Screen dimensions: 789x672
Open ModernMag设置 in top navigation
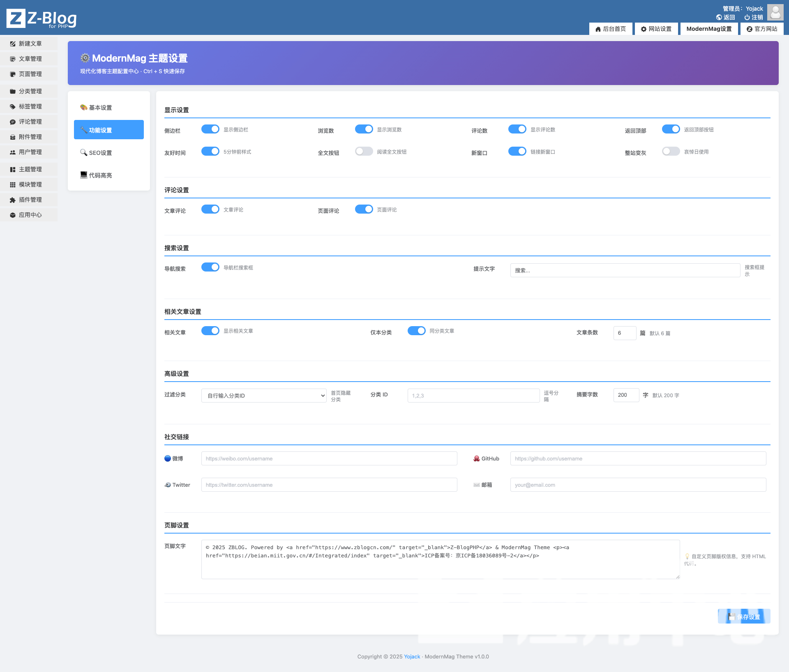point(709,29)
